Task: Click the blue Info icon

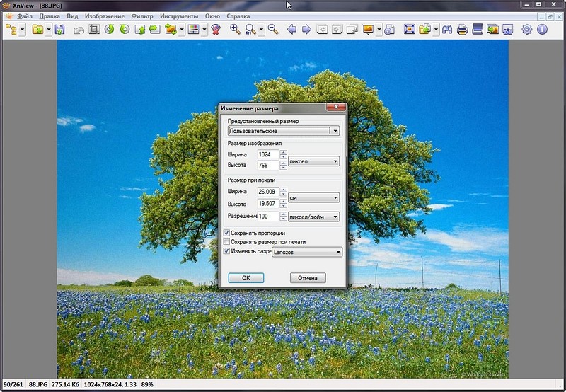Action: (x=543, y=30)
